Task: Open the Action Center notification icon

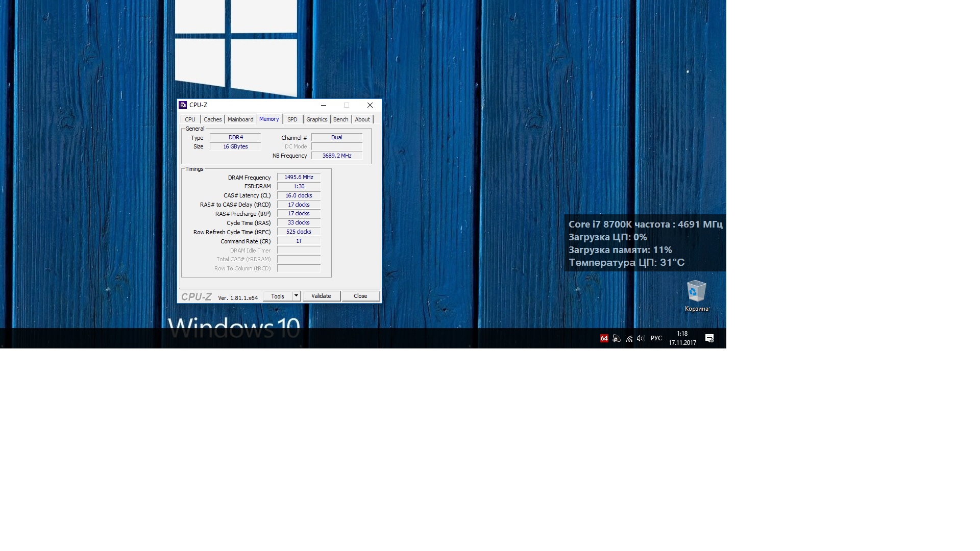Action: pos(709,338)
